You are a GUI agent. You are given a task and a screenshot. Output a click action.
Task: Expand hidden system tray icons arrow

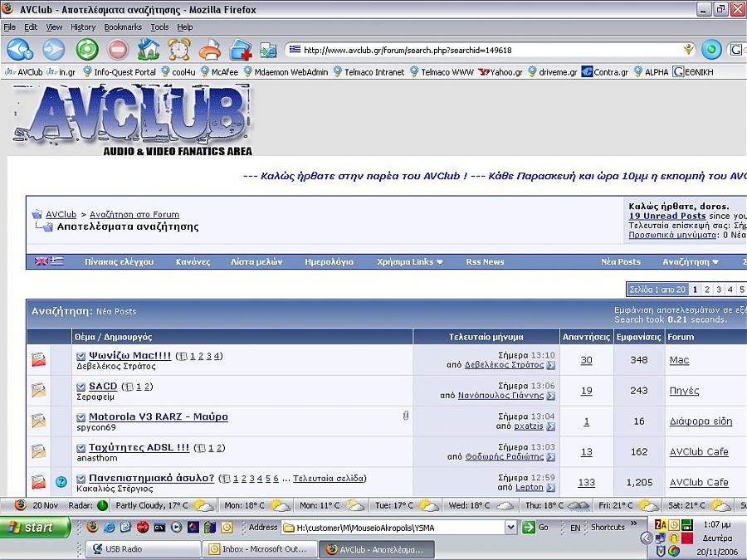pyautogui.click(x=646, y=538)
